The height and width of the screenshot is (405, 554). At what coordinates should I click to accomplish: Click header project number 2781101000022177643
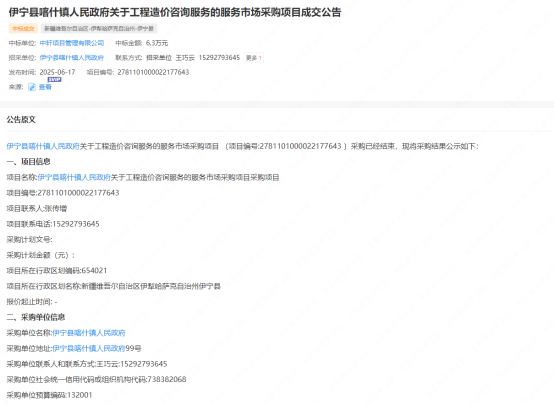(153, 72)
